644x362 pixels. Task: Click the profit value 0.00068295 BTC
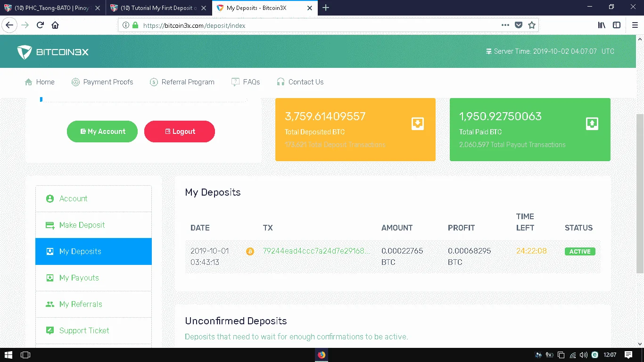pos(470,256)
